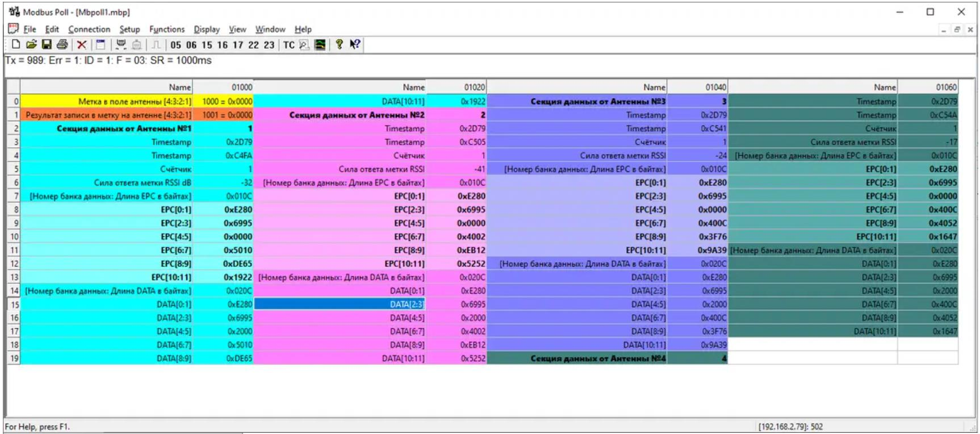
Task: Click the yellow 1000 = 0x0000 cell
Action: tap(227, 102)
